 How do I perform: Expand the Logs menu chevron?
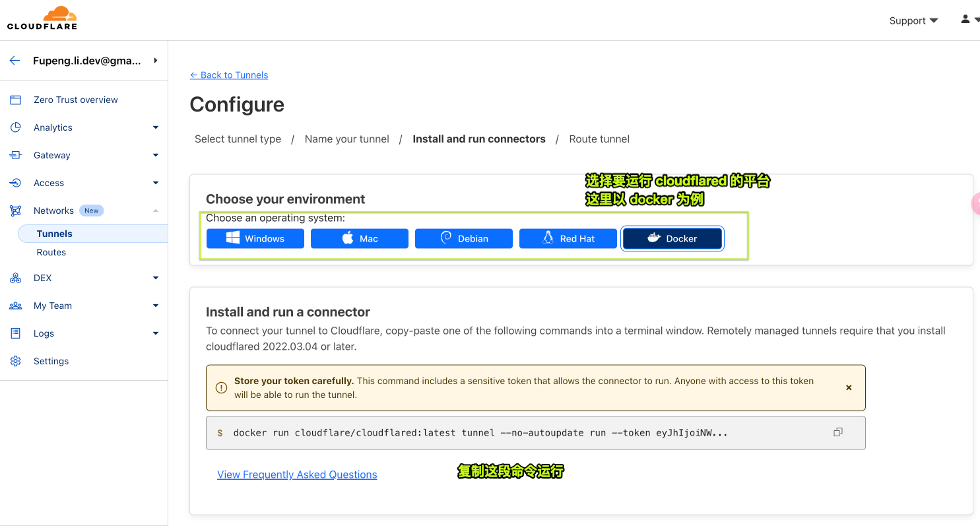pos(156,333)
